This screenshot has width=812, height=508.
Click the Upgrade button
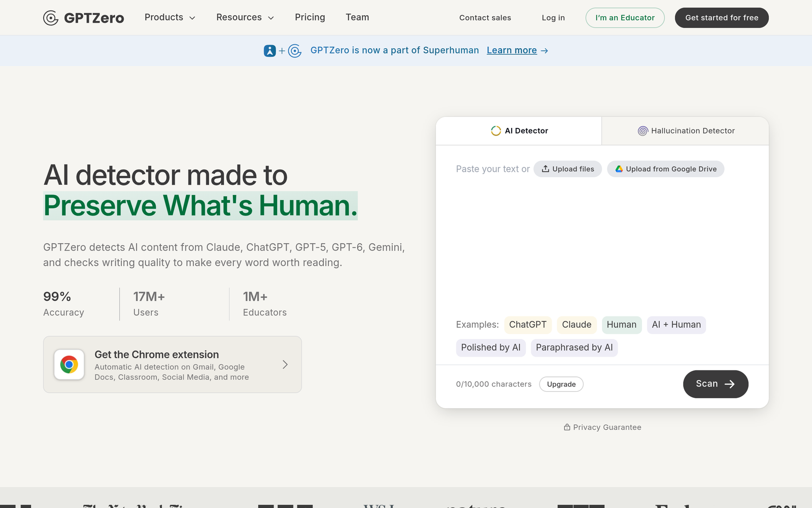[561, 384]
